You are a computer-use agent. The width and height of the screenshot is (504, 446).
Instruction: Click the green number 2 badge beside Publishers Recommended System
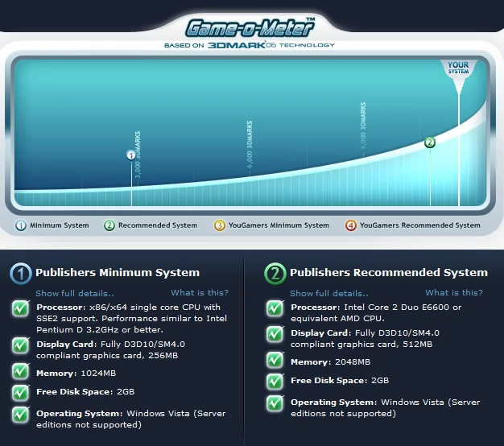275,274
